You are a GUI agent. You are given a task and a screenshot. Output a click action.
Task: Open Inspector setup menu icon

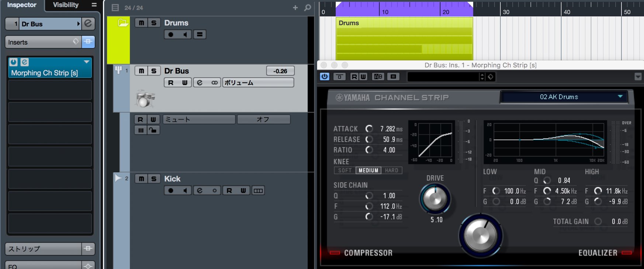click(94, 5)
